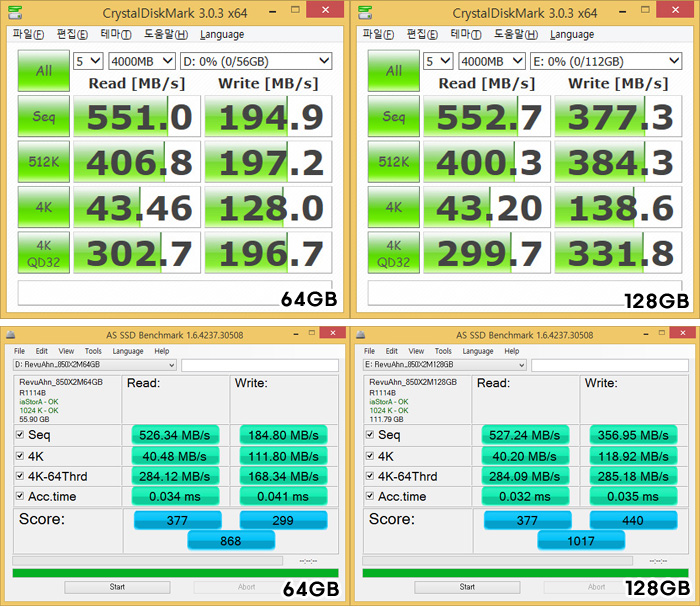
Task: Run 4K QD32 test in 64GB CrystalDiskMark
Action: [44, 253]
